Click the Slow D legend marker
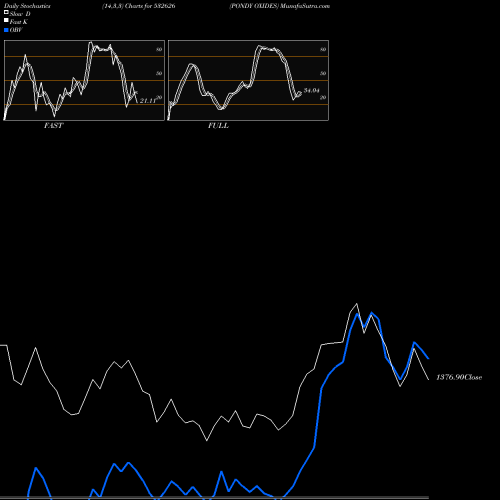This screenshot has height=500, width=500. coord(6,13)
